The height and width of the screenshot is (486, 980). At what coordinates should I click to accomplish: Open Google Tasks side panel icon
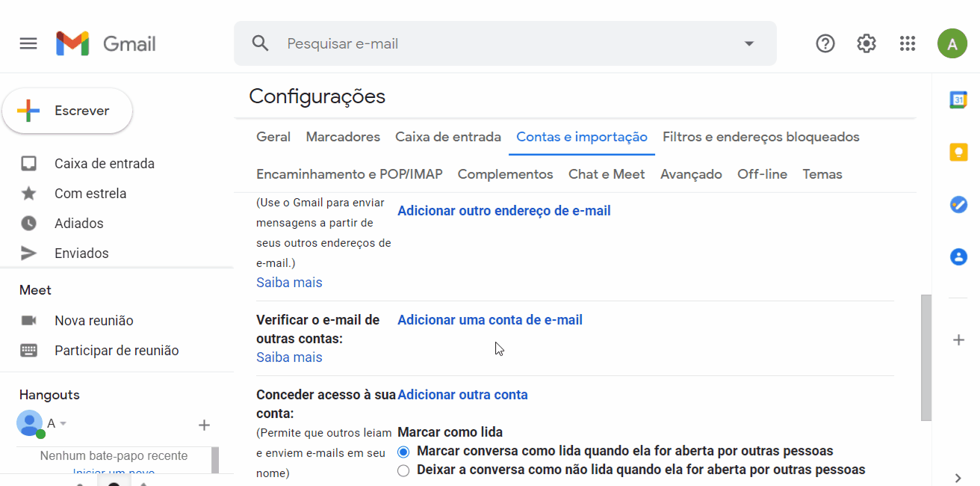point(958,204)
